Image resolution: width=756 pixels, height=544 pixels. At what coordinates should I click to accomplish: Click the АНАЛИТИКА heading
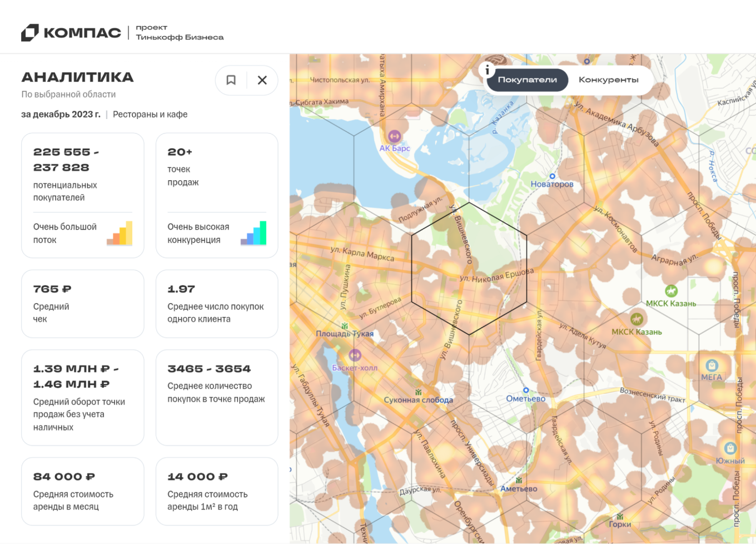77,77
